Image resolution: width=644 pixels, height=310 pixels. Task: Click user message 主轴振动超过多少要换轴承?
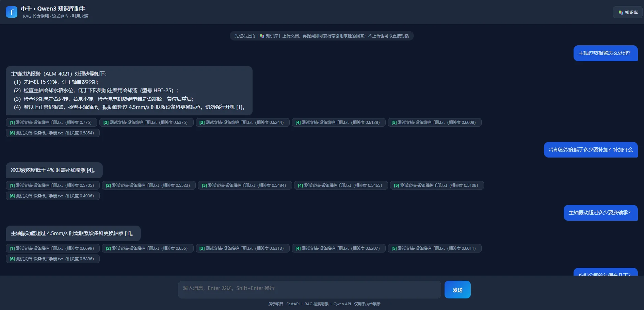click(601, 213)
